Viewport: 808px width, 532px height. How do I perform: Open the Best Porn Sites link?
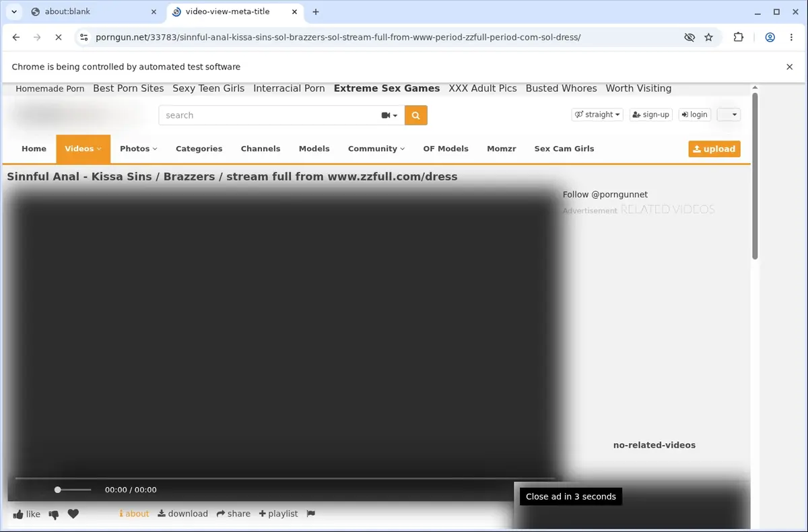[x=129, y=88]
